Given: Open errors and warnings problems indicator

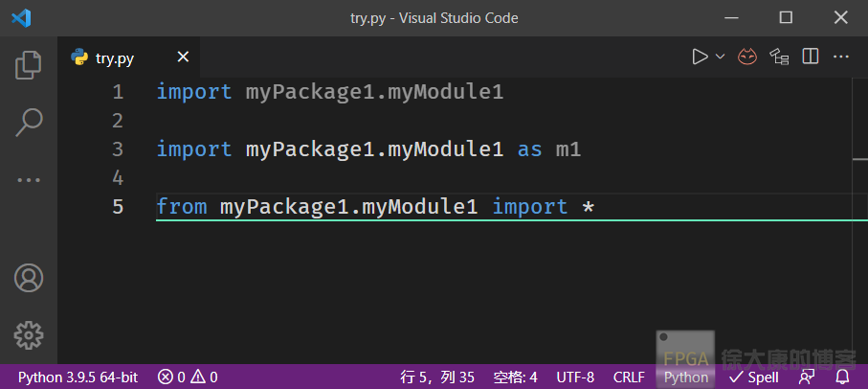Looking at the screenshot, I should click(x=188, y=378).
